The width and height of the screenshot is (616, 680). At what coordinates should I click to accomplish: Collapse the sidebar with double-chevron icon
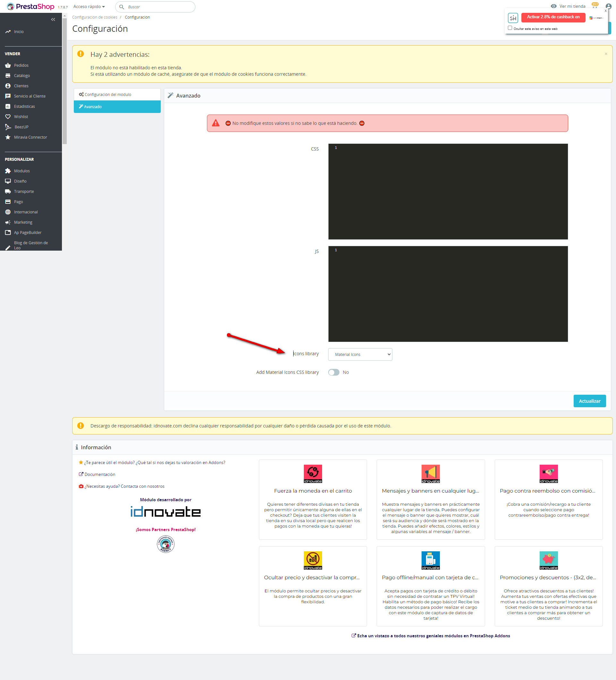click(53, 20)
